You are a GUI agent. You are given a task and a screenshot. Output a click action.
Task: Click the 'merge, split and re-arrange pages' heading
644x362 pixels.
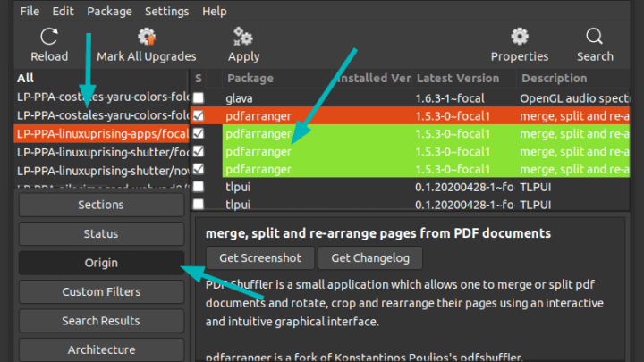377,233
